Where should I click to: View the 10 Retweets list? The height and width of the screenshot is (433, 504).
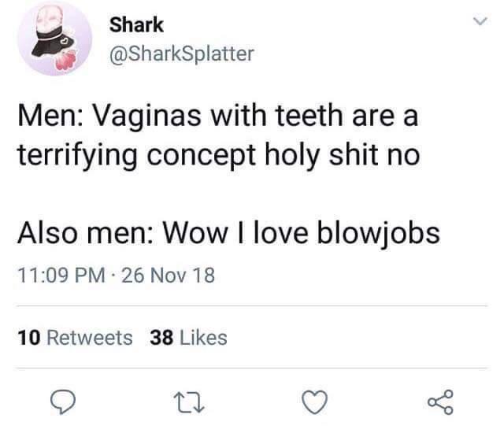click(75, 338)
